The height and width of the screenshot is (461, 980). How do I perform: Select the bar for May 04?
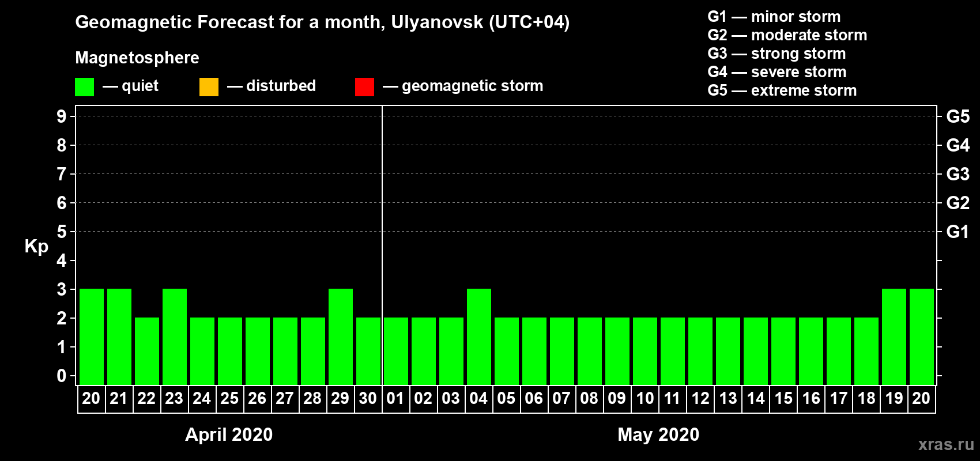(x=479, y=337)
